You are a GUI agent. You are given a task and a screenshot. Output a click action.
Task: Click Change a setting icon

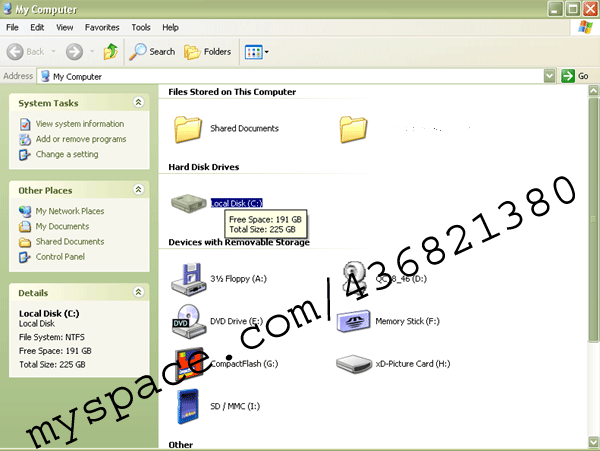(x=25, y=155)
